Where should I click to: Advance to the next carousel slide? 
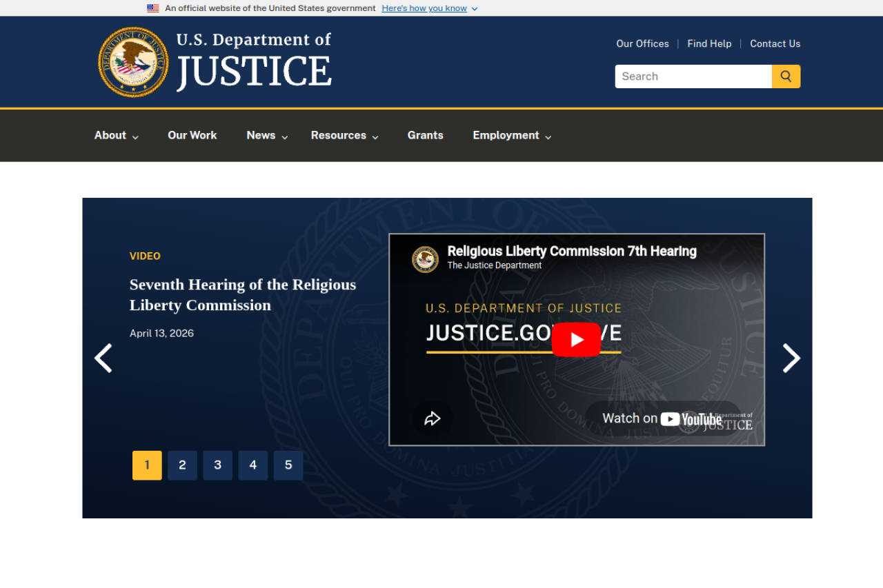[x=791, y=358]
